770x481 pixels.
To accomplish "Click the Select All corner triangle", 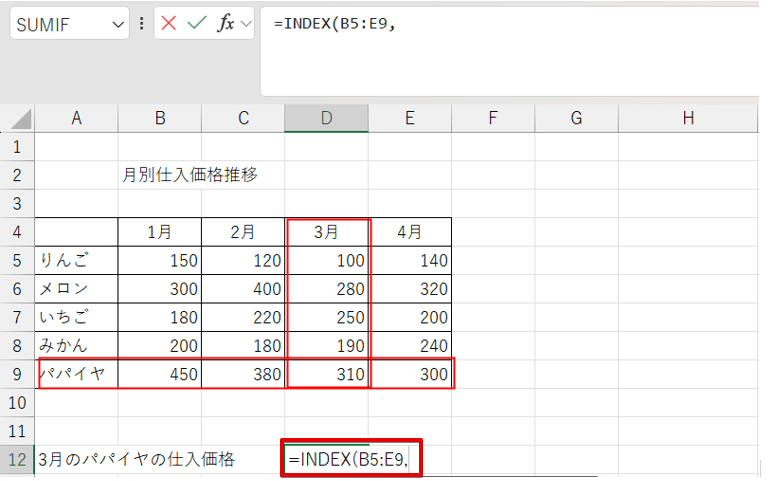I will click(18, 120).
